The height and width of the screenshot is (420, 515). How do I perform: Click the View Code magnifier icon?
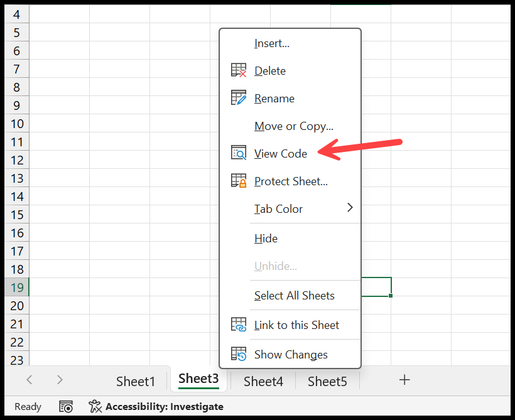[239, 153]
